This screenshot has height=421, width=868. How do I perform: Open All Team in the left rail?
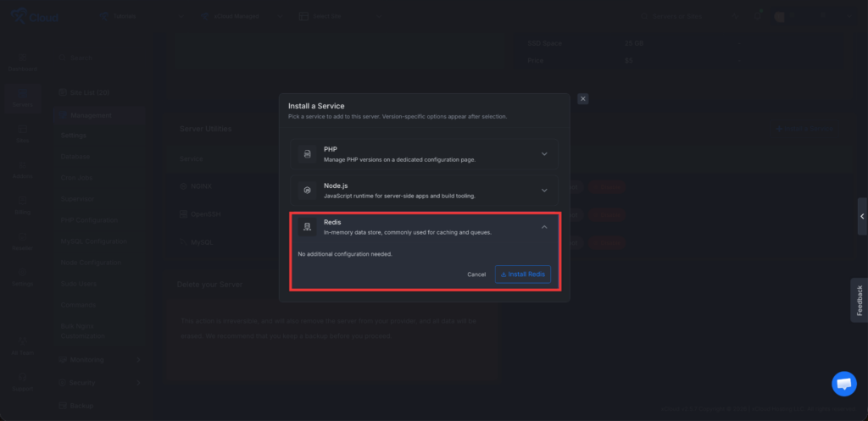(23, 346)
